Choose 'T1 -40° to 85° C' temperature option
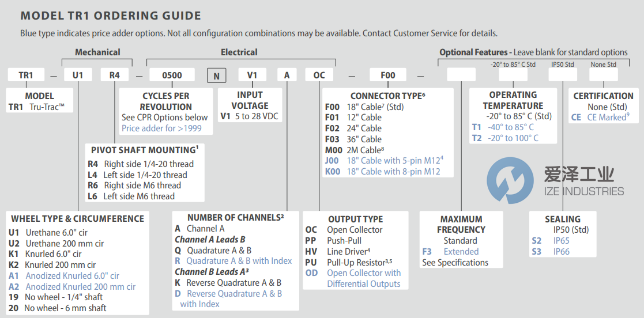 [503, 127]
